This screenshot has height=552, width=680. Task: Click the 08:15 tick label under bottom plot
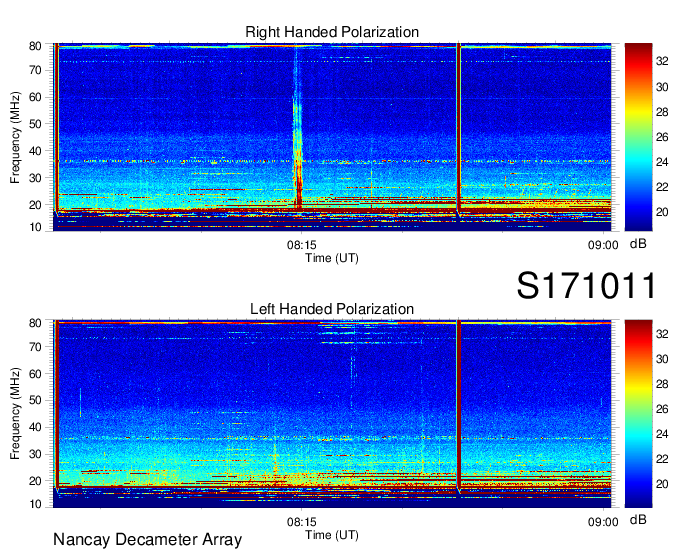pyautogui.click(x=301, y=522)
